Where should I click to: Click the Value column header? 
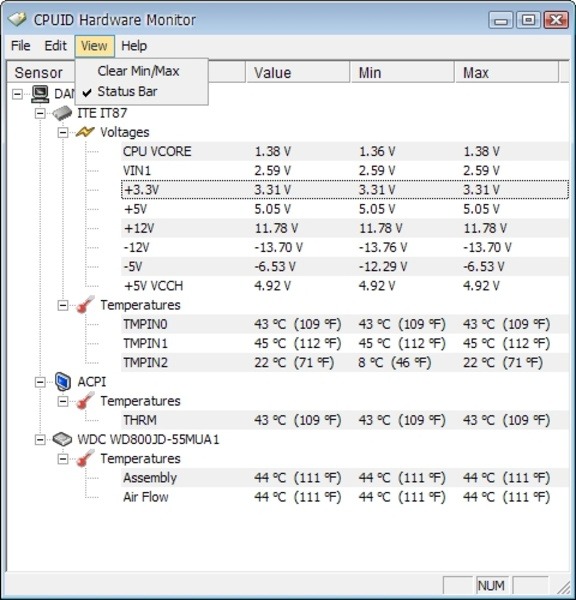(298, 73)
